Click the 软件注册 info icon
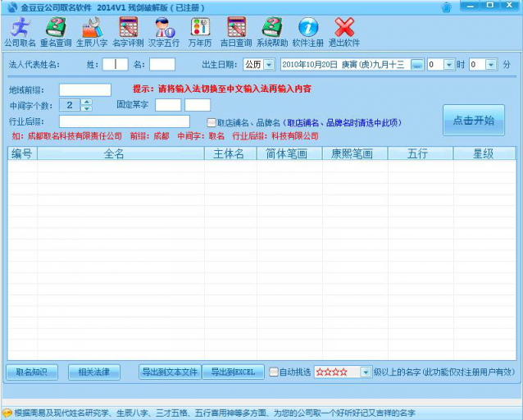Image resolution: width=523 pixels, height=420 pixels. click(307, 31)
